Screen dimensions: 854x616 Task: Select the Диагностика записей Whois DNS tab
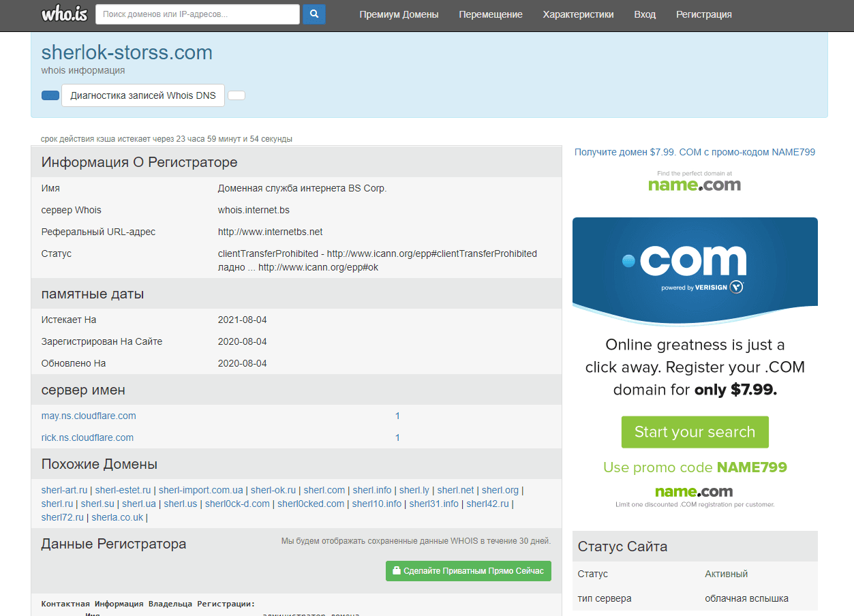point(143,95)
